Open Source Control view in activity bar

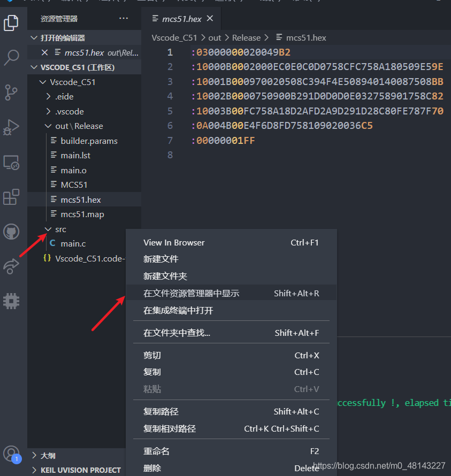(11, 93)
